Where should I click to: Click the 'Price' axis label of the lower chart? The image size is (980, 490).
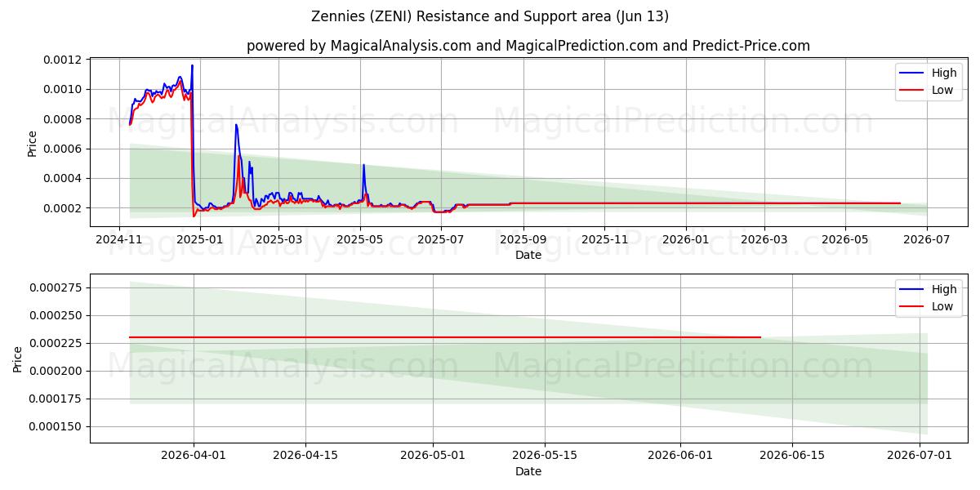tap(18, 359)
